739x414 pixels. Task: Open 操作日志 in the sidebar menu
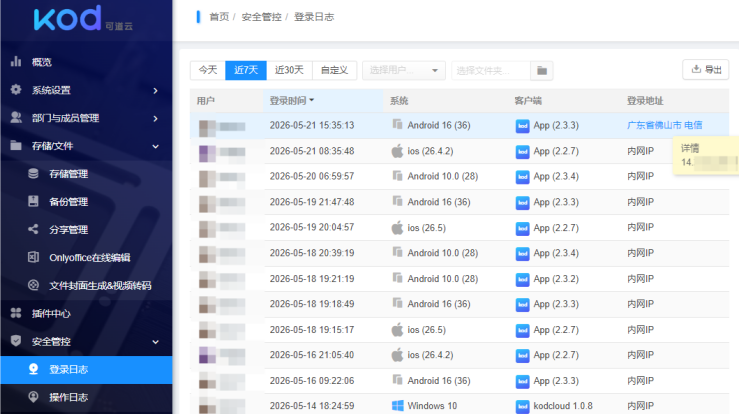click(86, 397)
